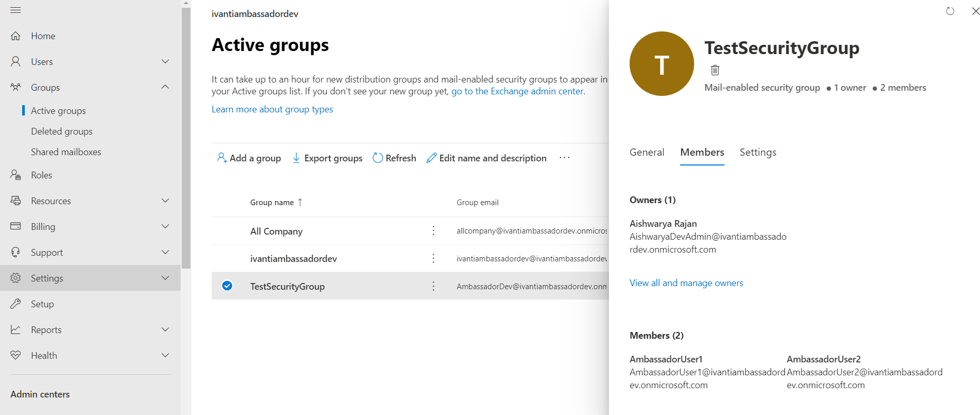Click the delete group trash icon

715,70
